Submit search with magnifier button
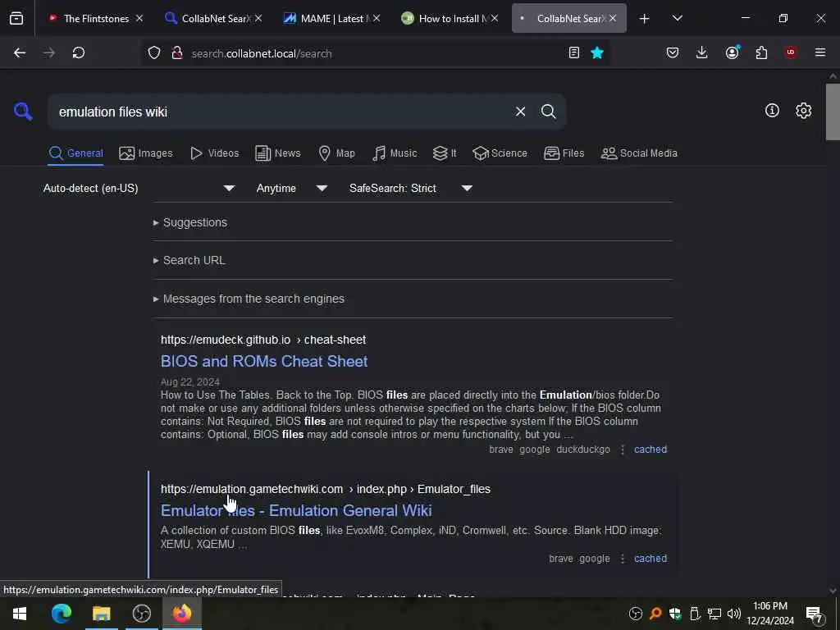The height and width of the screenshot is (630, 840). [x=548, y=112]
